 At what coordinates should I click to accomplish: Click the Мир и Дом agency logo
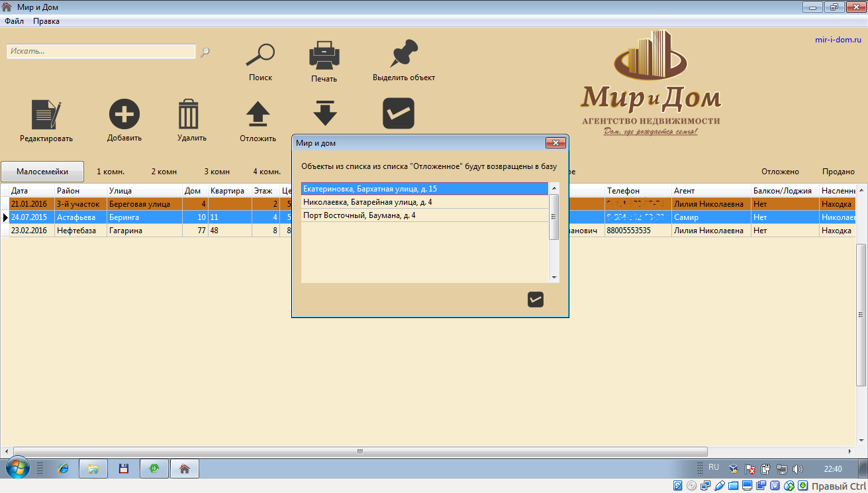[651, 83]
